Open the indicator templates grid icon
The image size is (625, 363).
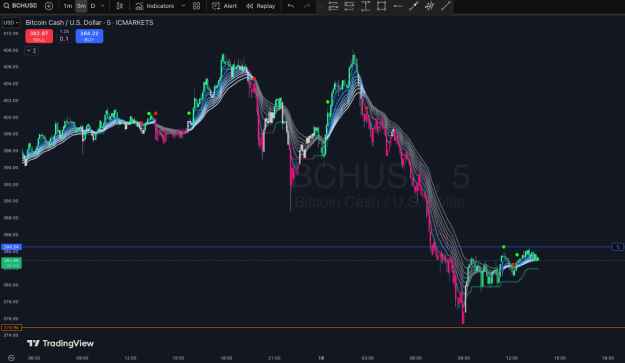tap(197, 6)
